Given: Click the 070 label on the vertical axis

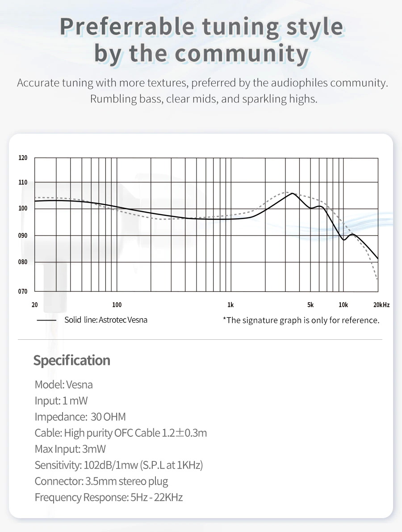Looking at the screenshot, I should coord(23,291).
